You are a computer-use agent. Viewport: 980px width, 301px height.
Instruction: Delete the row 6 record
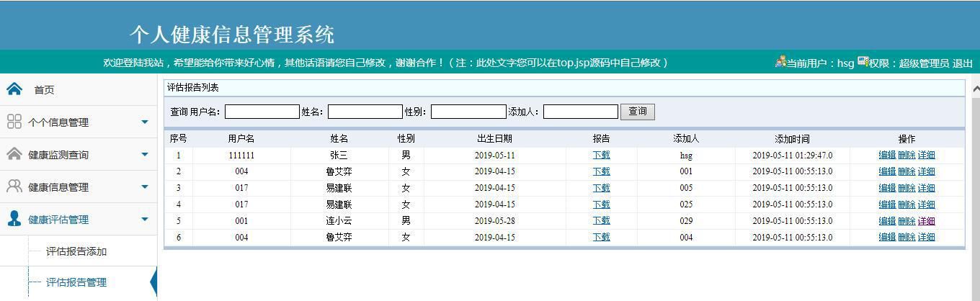tap(906, 237)
